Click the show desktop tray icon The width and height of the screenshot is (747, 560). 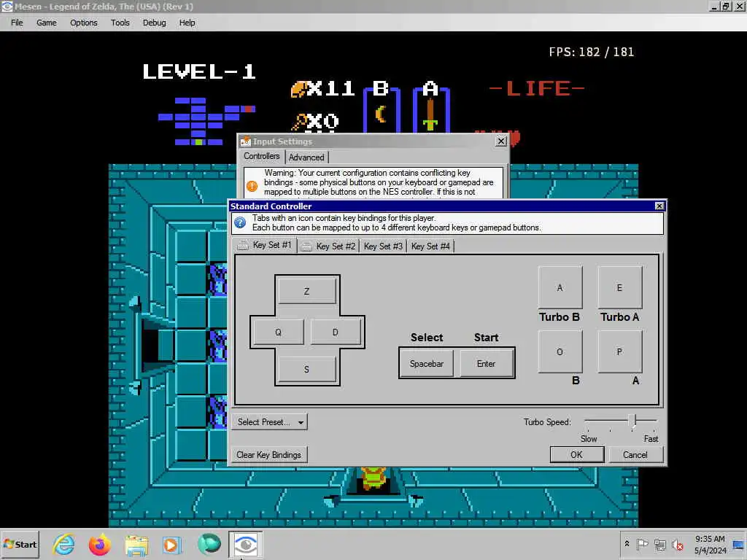tap(739, 544)
